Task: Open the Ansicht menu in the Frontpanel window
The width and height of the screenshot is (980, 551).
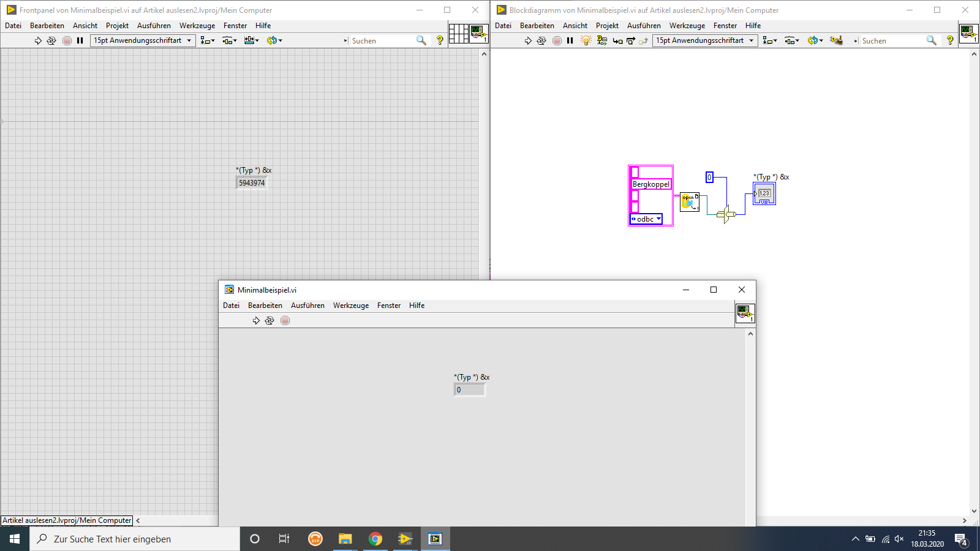Action: 85,26
